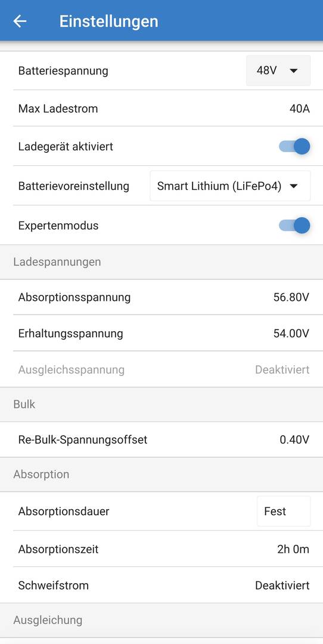
Task: Toggle the Ladegerät aktiviert switch
Action: tap(294, 146)
